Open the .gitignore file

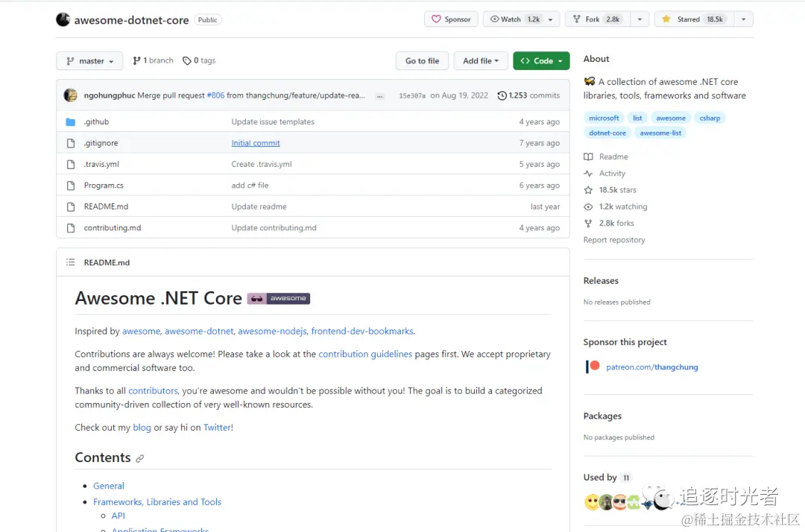(x=101, y=143)
